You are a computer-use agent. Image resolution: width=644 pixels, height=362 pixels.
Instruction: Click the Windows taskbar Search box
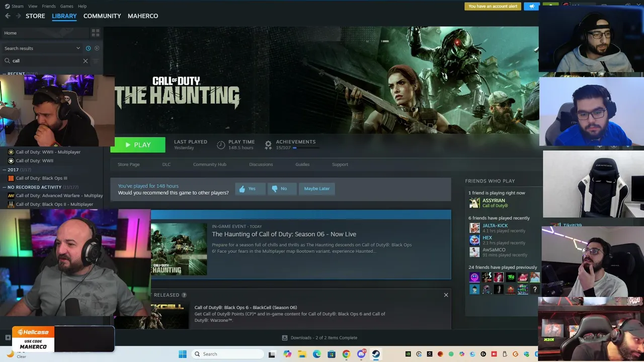227,354
